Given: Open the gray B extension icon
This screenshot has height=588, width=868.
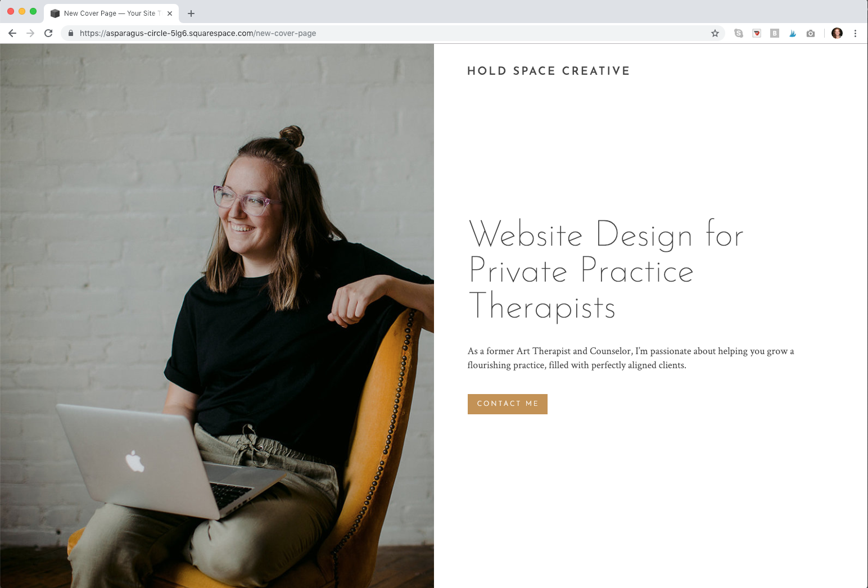Looking at the screenshot, I should tap(775, 33).
